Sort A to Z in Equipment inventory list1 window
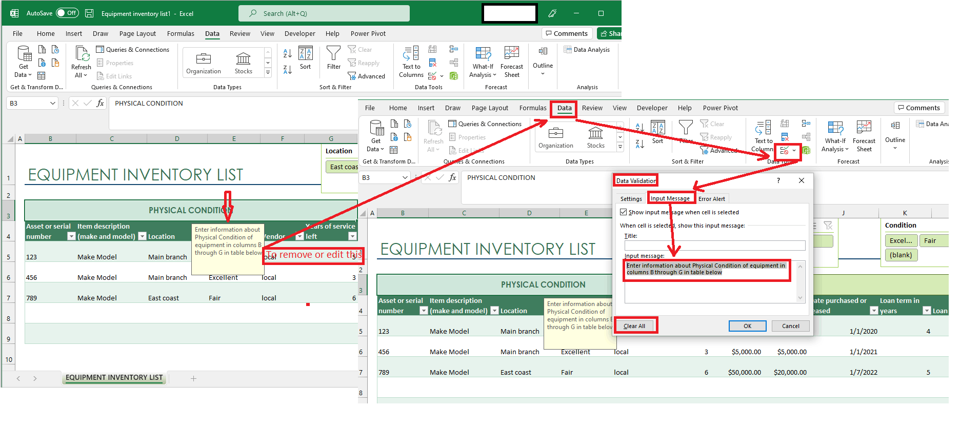980x448 pixels. point(288,53)
